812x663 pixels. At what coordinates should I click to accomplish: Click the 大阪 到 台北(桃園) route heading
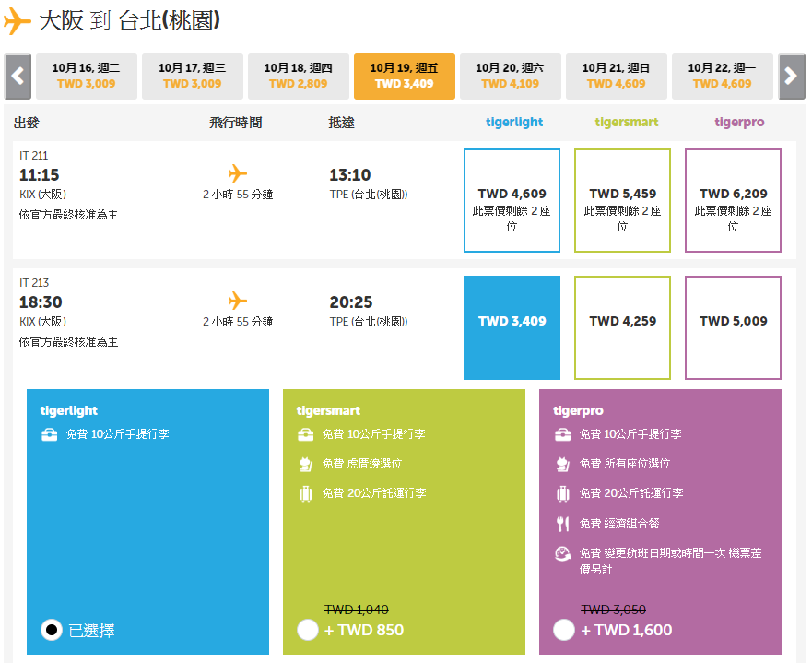(x=129, y=20)
